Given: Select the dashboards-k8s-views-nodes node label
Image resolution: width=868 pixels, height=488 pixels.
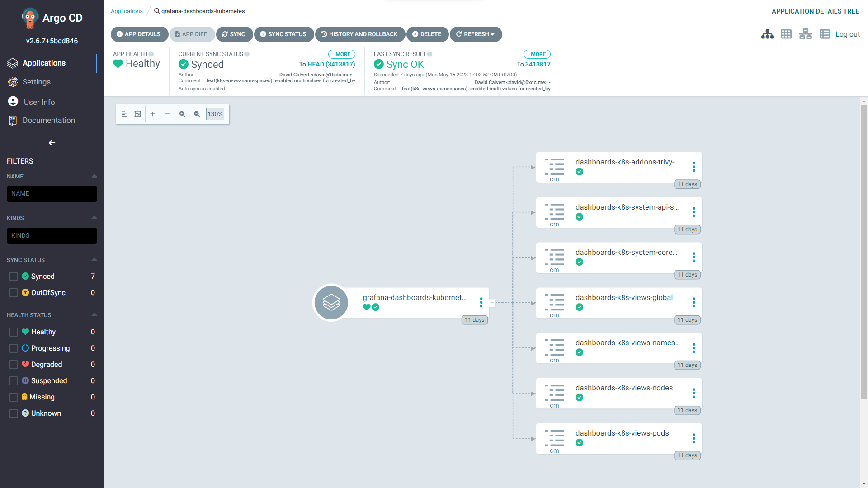Looking at the screenshot, I should [624, 388].
